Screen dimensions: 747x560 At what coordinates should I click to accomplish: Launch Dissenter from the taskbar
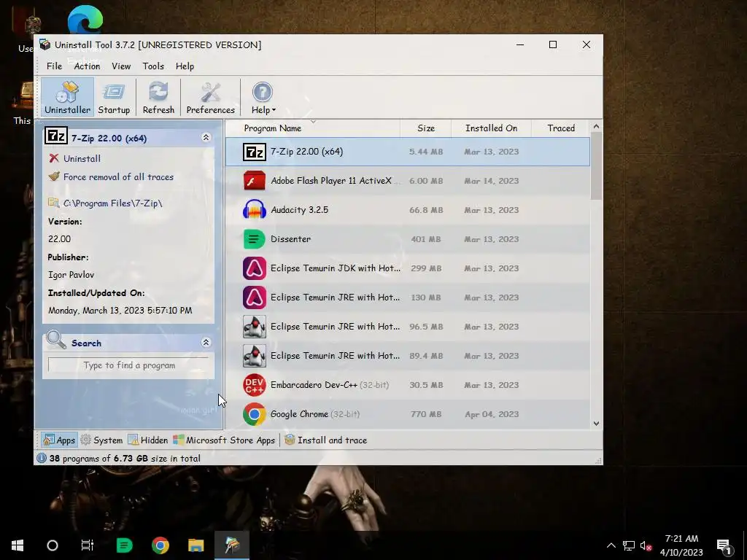[124, 545]
